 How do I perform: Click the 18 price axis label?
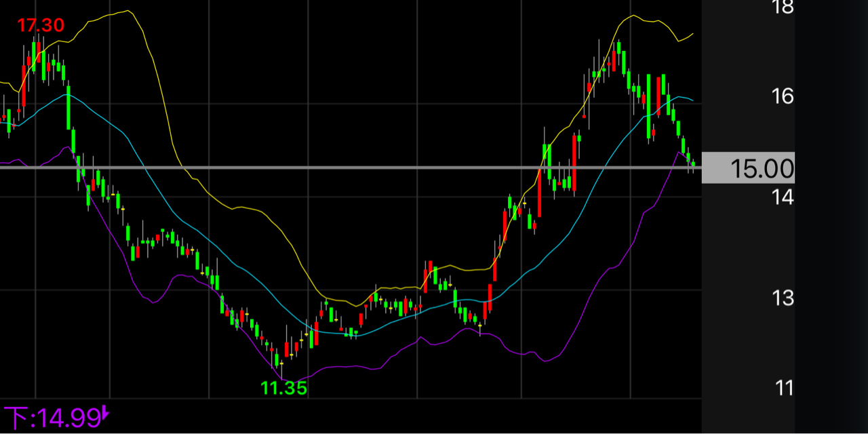(x=782, y=7)
